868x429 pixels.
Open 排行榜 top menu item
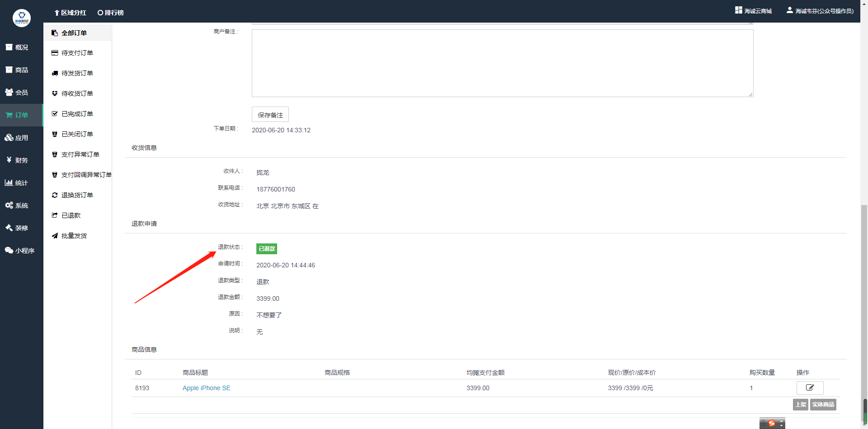pyautogui.click(x=111, y=13)
